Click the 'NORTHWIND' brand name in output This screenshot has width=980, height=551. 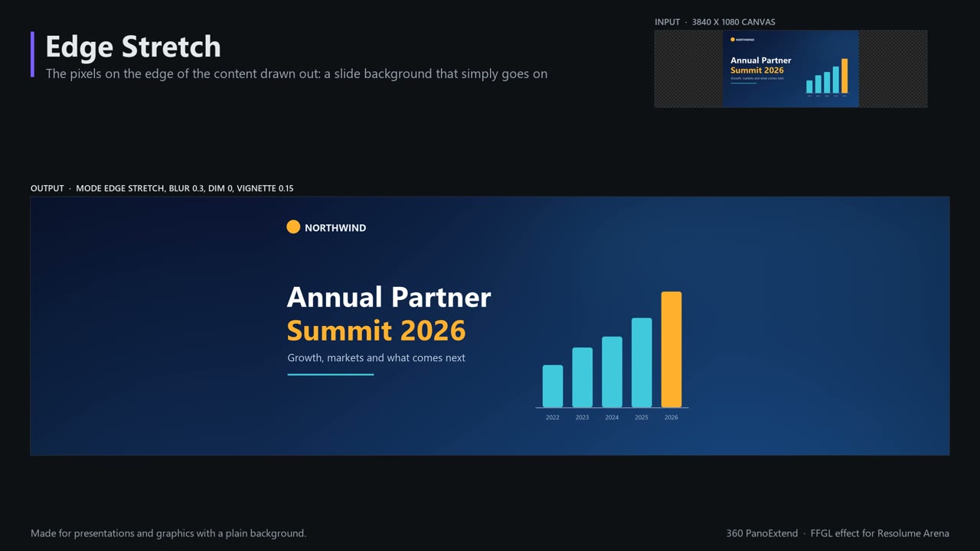[x=335, y=228]
